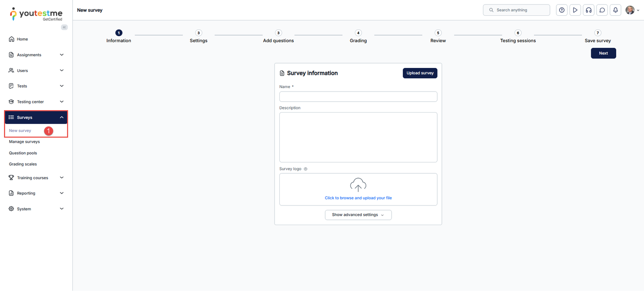The image size is (644, 291).
Task: Open help question mark icon
Action: pos(562,10)
